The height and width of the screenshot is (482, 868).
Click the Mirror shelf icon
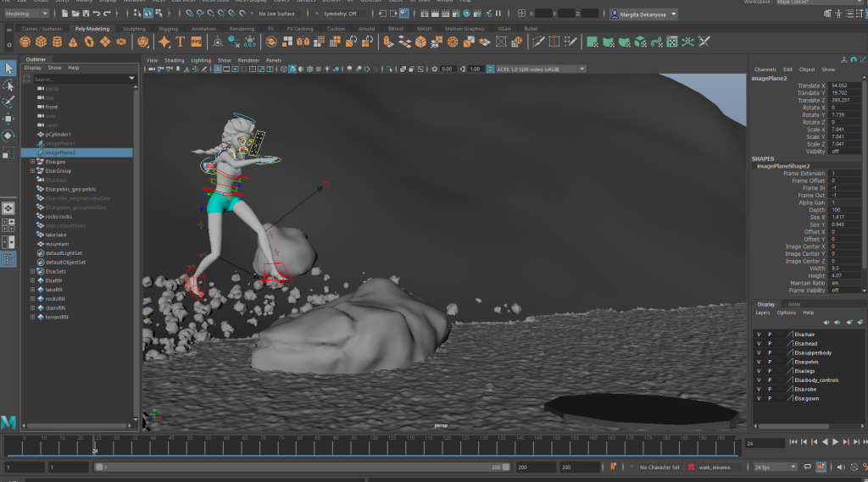pos(303,42)
